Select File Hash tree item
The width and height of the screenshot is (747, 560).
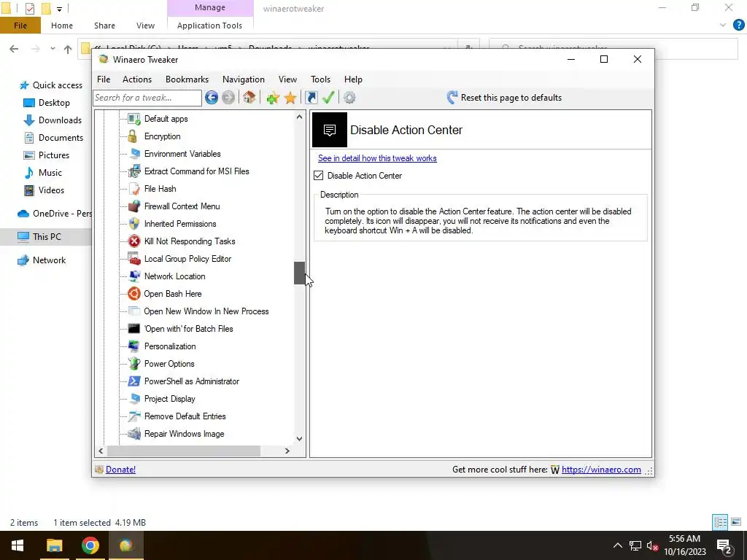pos(160,189)
